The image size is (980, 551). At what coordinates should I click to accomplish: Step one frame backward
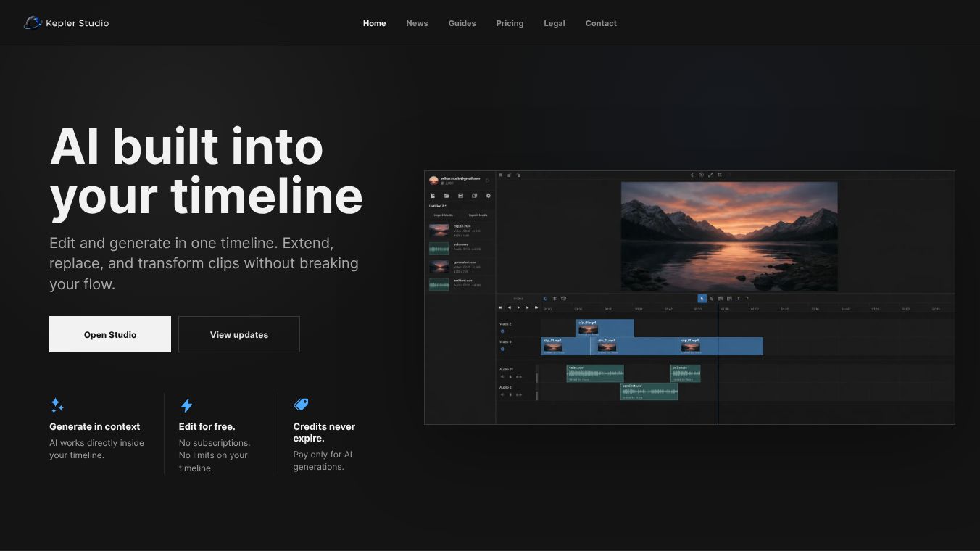tap(510, 307)
